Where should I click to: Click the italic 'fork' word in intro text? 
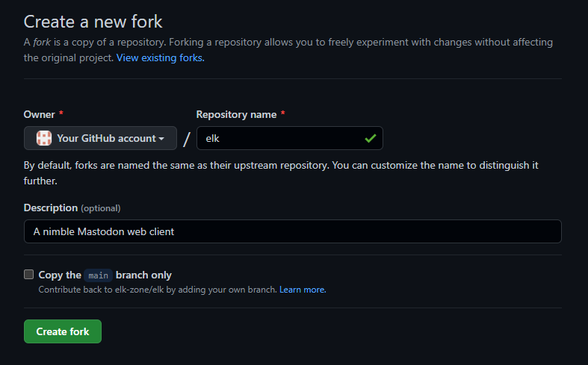pyautogui.click(x=43, y=43)
